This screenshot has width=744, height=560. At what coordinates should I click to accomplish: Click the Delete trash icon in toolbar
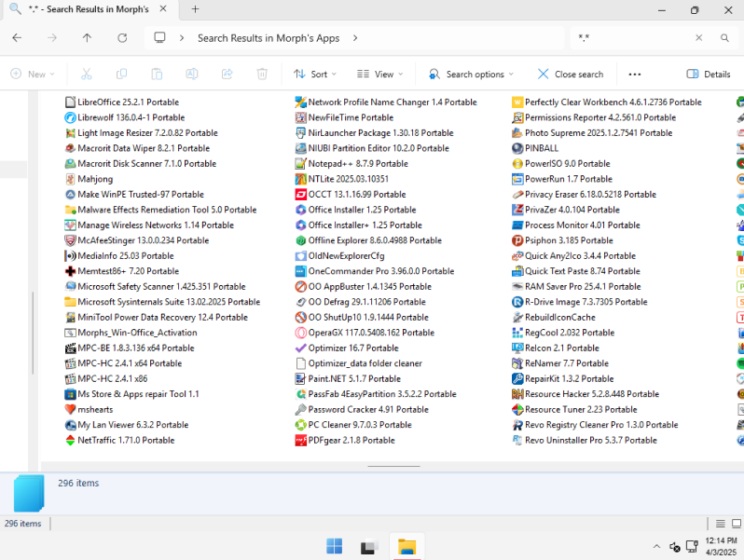click(262, 74)
